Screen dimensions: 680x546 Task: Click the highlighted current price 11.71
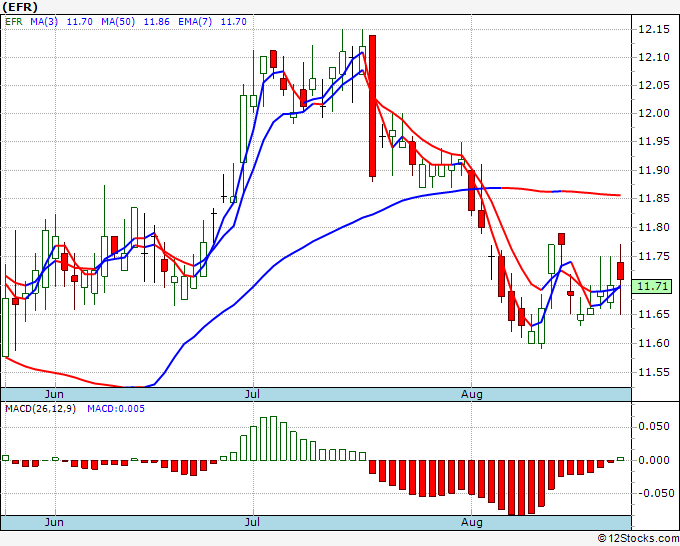(x=652, y=286)
